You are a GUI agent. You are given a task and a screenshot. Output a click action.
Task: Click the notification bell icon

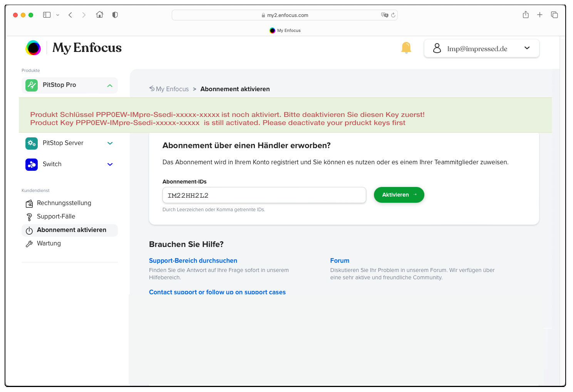point(406,48)
